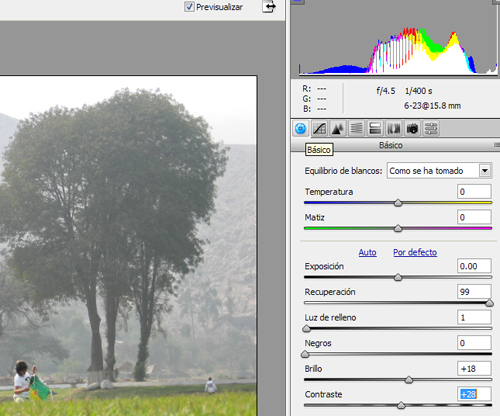Open the Presets tab icon
Image resolution: width=500 pixels, height=416 pixels.
point(431,129)
